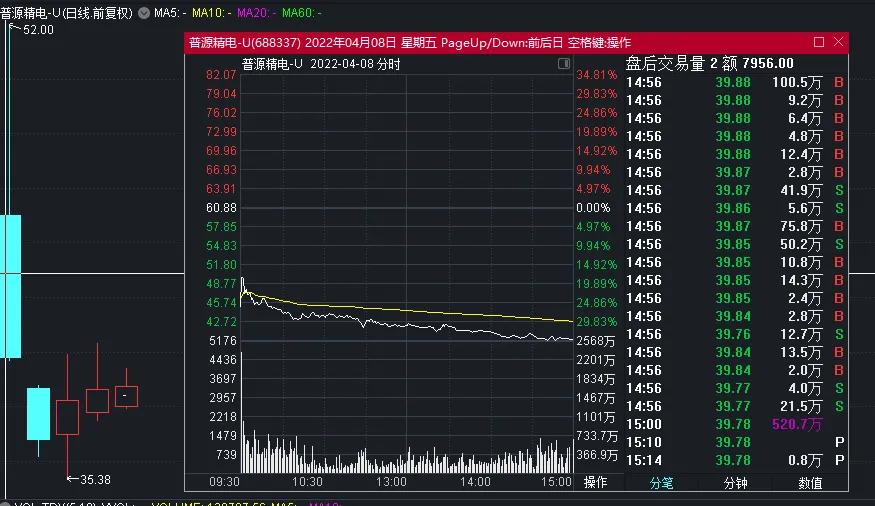Select the 50.2万 sell trade row
The width and height of the screenshot is (875, 506).
pyautogui.click(x=735, y=244)
